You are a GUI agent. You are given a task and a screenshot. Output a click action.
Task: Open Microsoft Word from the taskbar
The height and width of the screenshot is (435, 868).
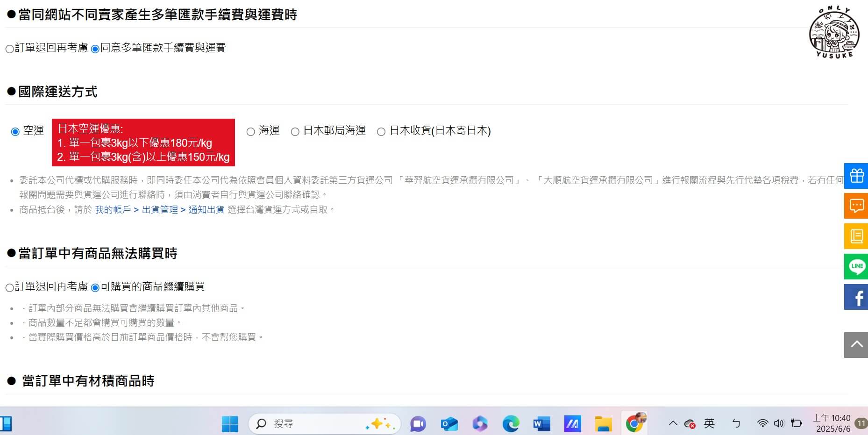(x=541, y=423)
